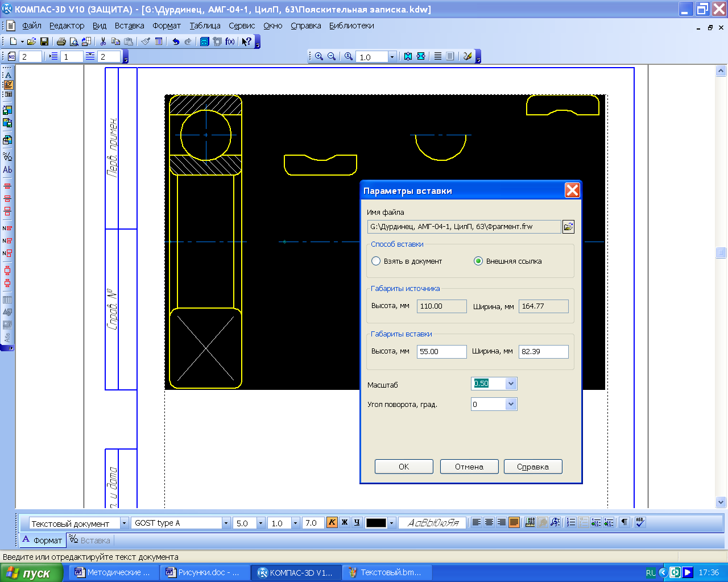Click the format painter brush icon
Screen dimensions: 728x582
pyautogui.click(x=146, y=41)
